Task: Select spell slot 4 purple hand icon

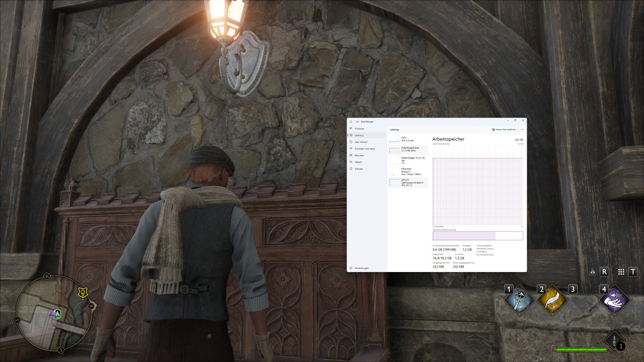Action: [614, 301]
